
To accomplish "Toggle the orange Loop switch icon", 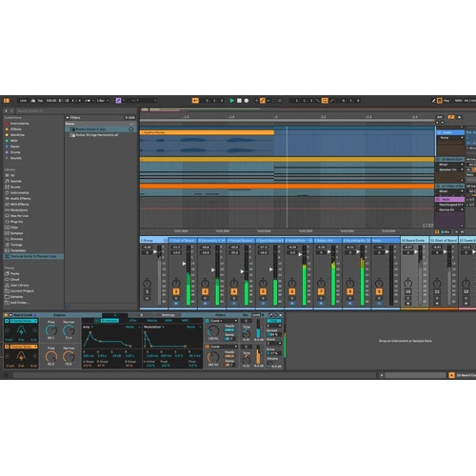I will [x=325, y=101].
